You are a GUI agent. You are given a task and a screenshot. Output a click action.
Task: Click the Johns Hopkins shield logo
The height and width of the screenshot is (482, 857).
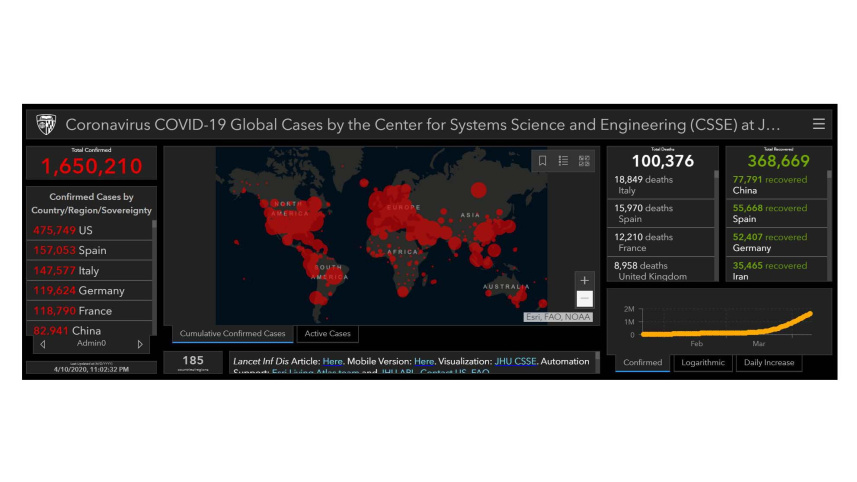46,125
